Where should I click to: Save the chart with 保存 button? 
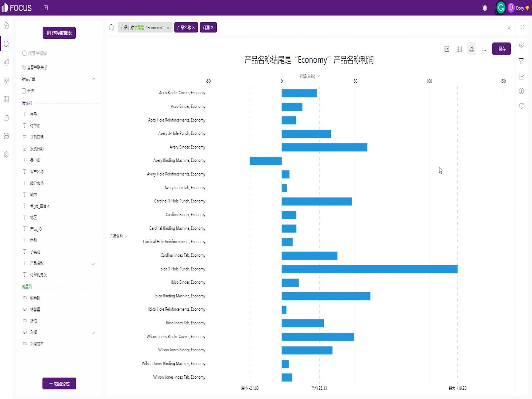pyautogui.click(x=501, y=49)
